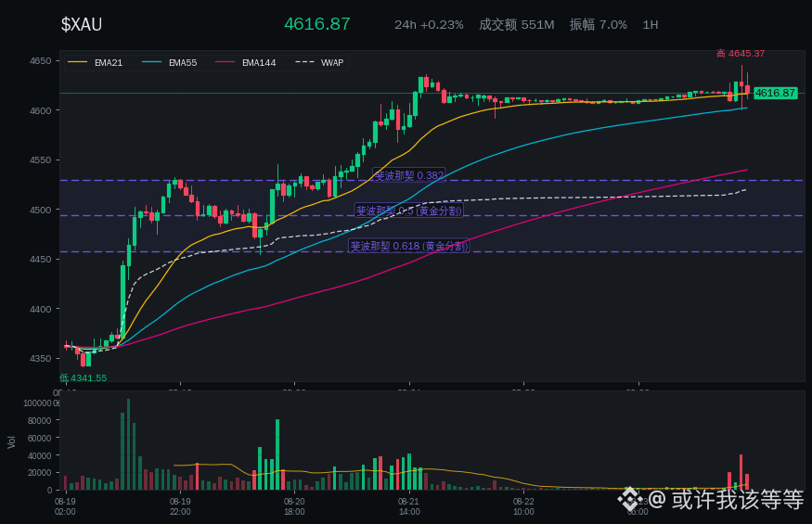
Task: Toggle the EMA21 legend entry
Action: coord(96,63)
